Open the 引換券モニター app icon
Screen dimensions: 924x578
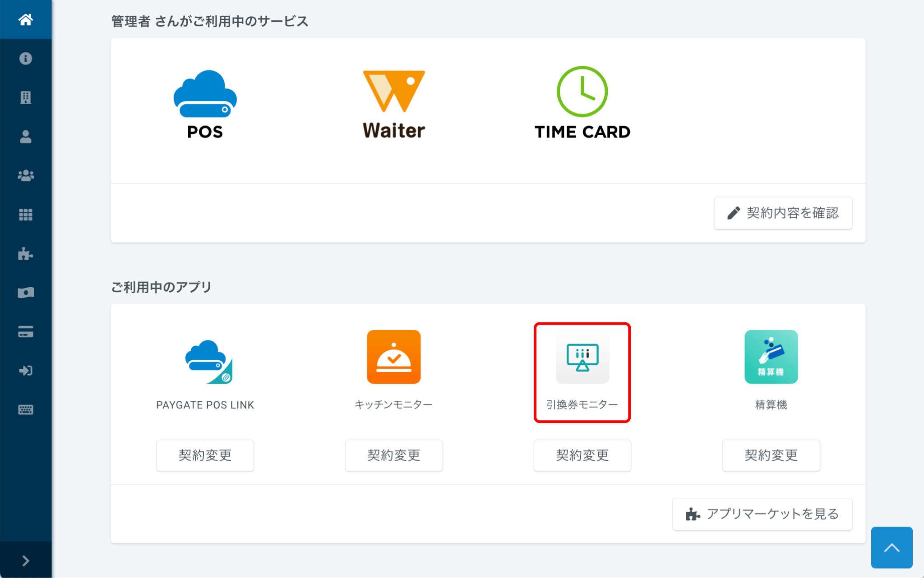[582, 357]
